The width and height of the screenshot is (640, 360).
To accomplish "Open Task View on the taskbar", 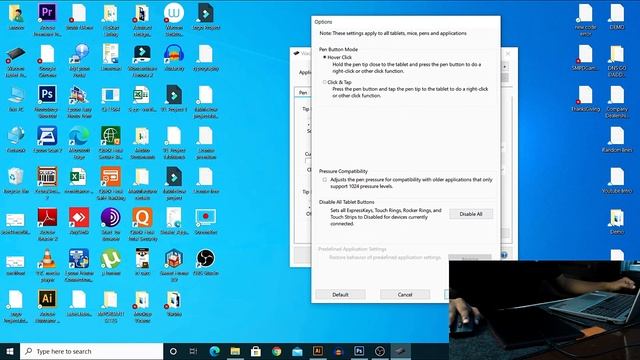I will click(194, 351).
